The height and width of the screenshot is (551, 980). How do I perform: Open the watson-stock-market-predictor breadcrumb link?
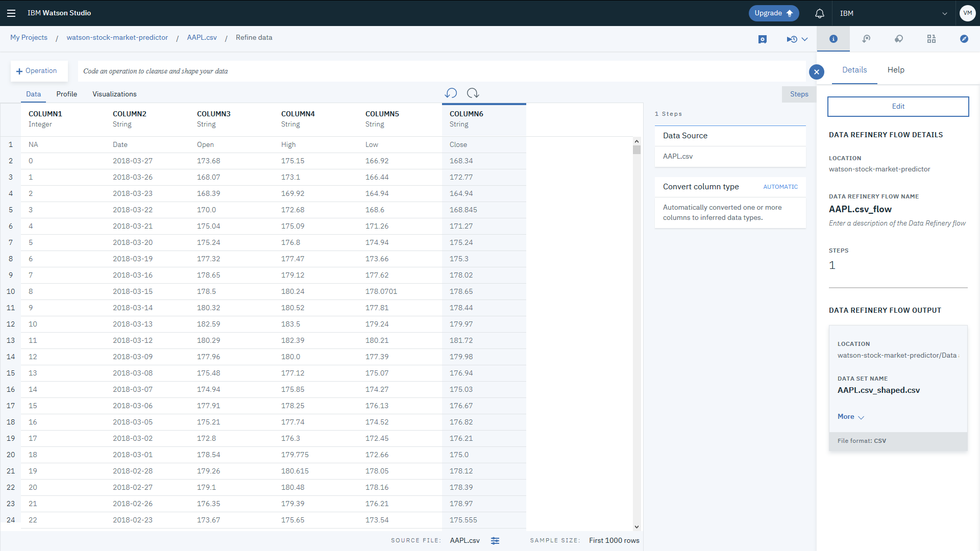point(117,38)
